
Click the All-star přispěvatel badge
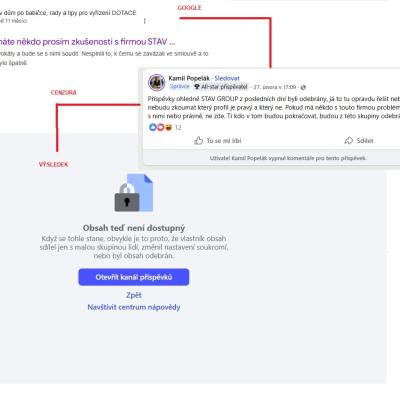(221, 87)
